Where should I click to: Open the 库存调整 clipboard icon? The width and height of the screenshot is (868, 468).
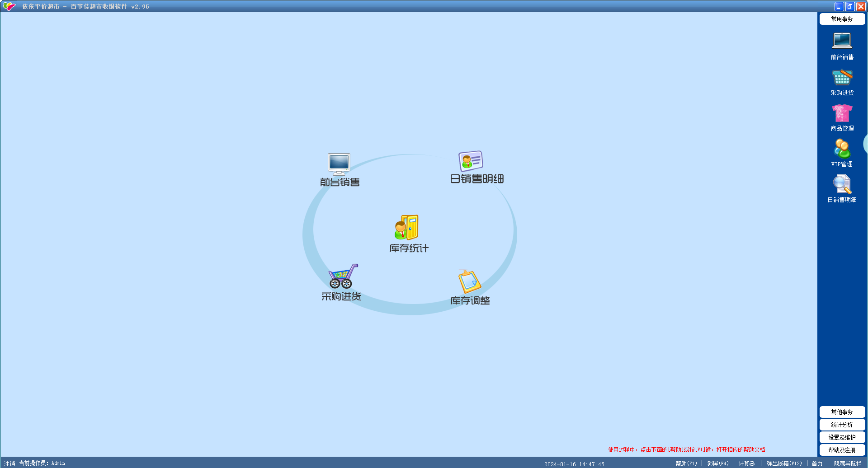click(469, 281)
